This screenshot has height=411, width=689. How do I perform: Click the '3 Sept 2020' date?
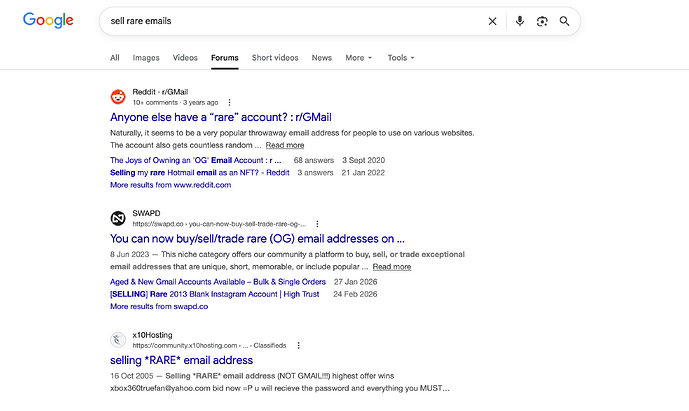(363, 160)
